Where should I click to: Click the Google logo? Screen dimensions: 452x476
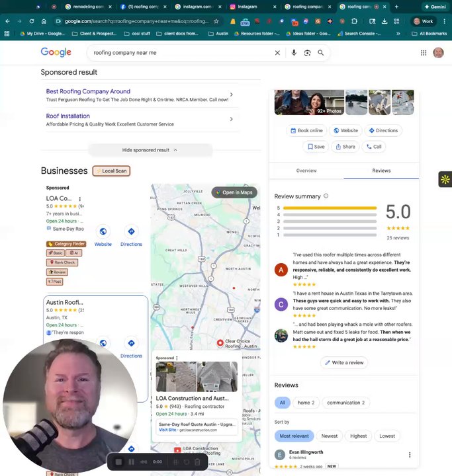56,52
